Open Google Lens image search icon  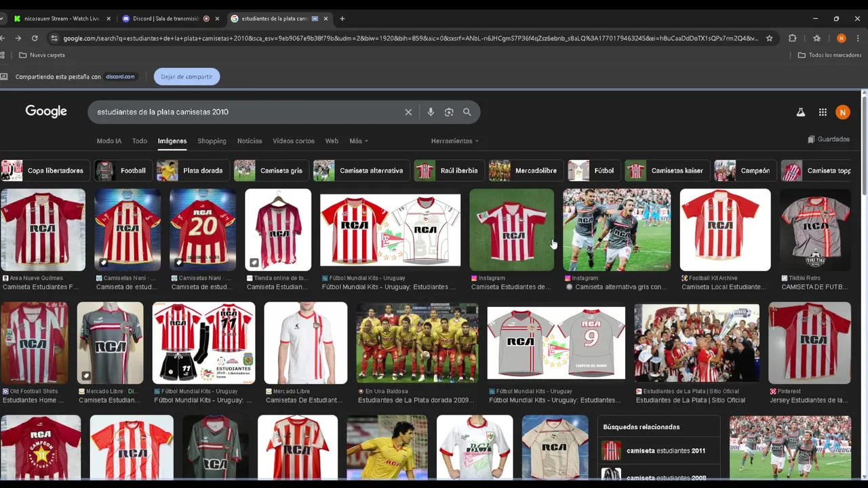click(449, 112)
